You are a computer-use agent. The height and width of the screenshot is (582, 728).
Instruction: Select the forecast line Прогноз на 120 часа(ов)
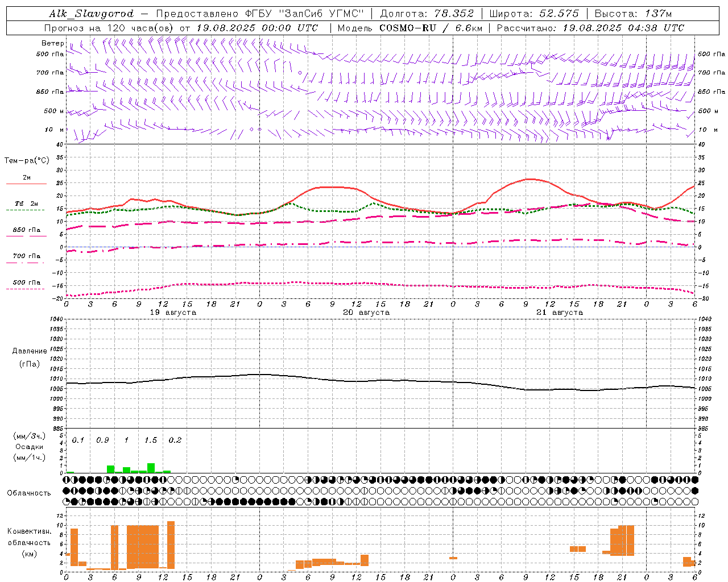109,28
